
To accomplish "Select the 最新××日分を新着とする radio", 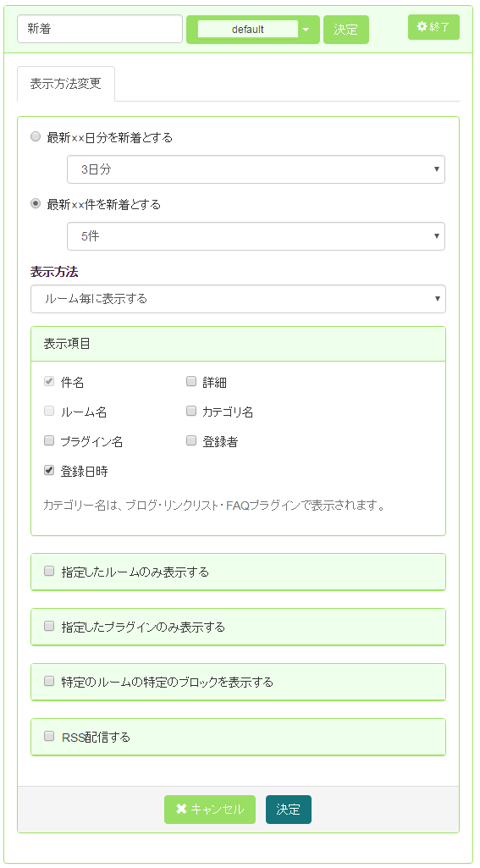I will (x=36, y=137).
